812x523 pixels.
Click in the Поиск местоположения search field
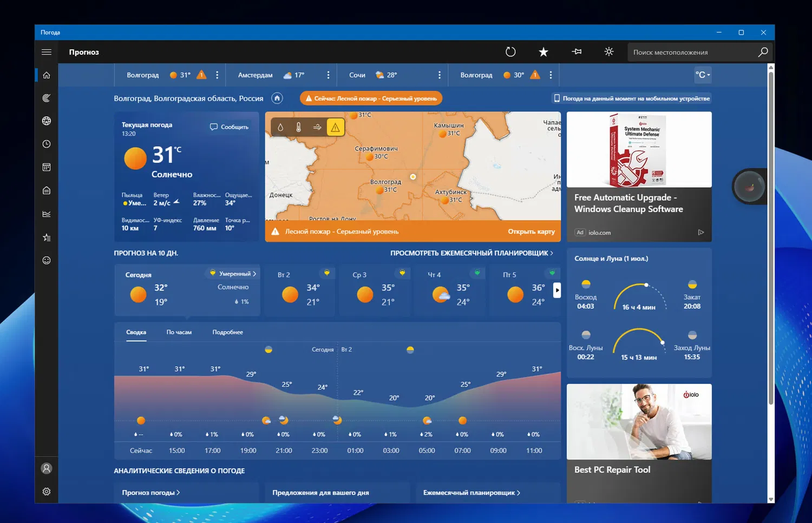(692, 52)
